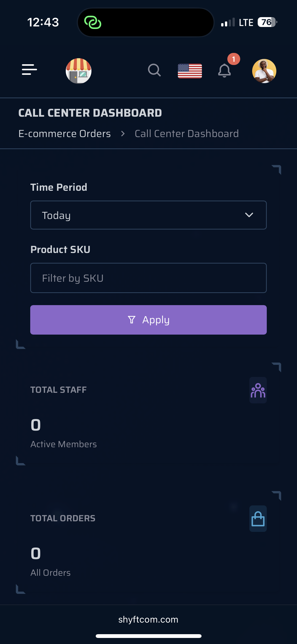Change language via US flag icon
297x644 pixels.
point(190,71)
